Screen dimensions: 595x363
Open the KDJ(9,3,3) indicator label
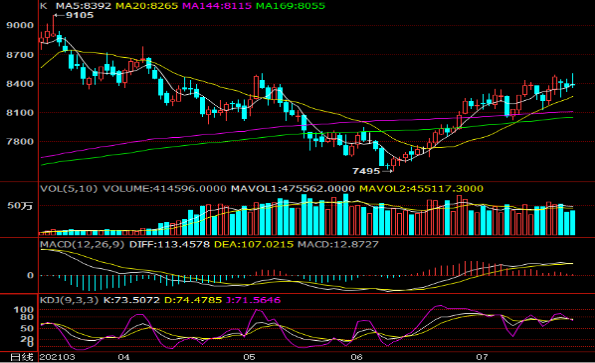[69, 300]
